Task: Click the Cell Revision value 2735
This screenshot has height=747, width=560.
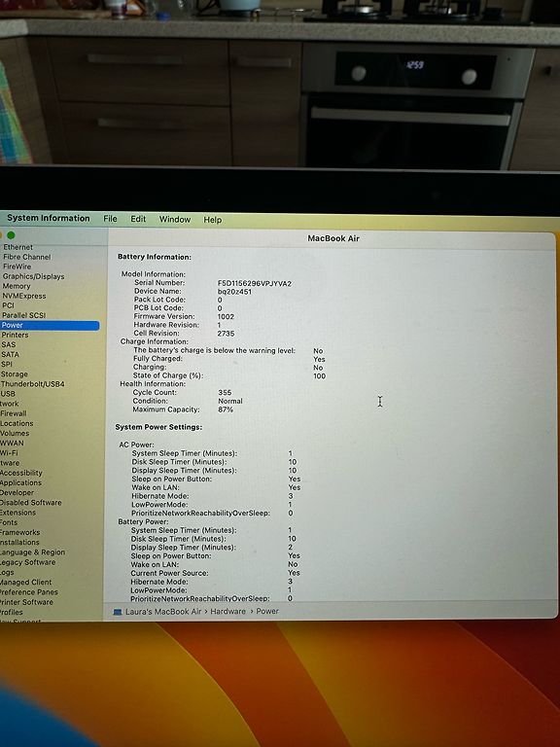Action: pos(226,334)
